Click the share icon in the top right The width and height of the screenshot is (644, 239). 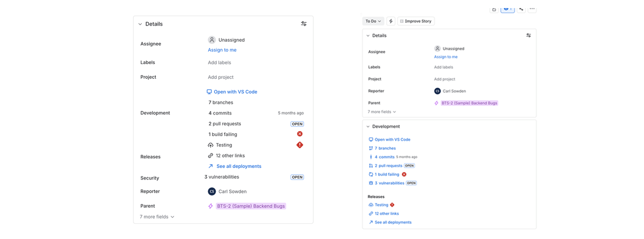tap(521, 9)
